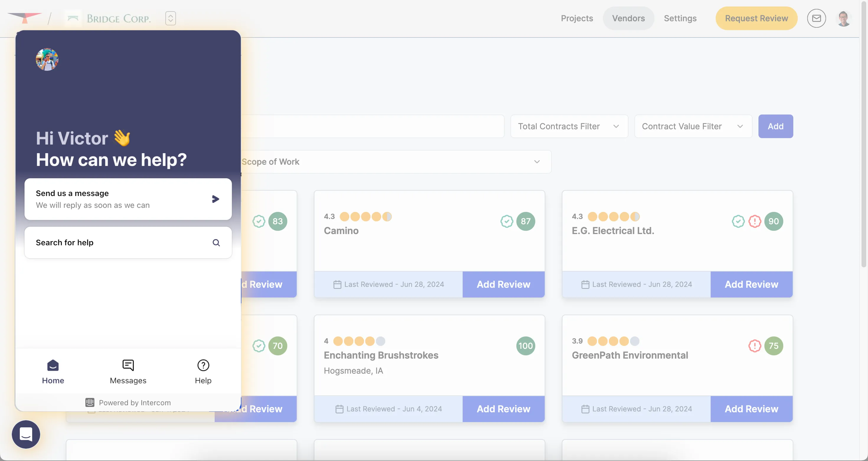The image size is (868, 461).
Task: Click the Request Review button
Action: pos(756,18)
